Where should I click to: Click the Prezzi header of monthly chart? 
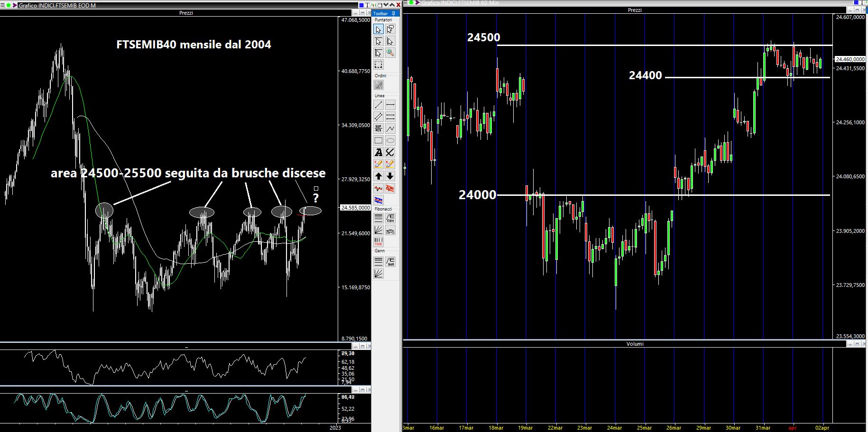point(186,13)
